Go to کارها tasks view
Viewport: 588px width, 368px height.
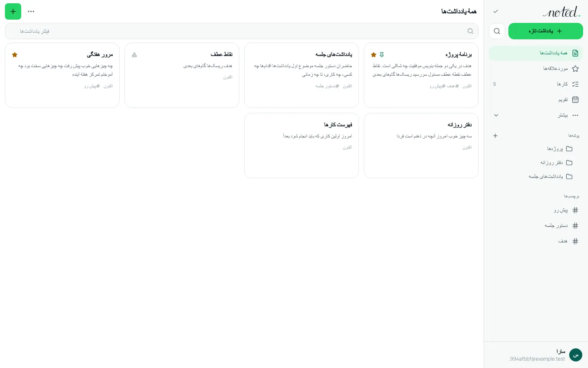[x=536, y=84]
